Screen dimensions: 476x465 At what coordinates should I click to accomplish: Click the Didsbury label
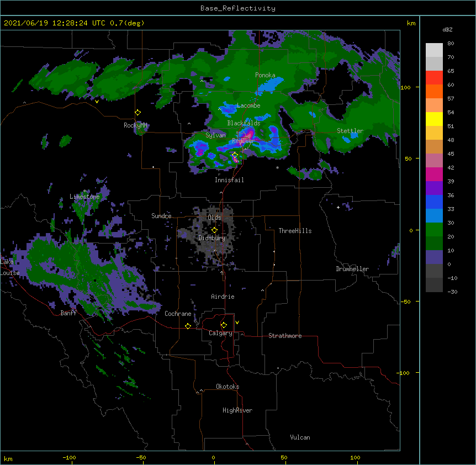pyautogui.click(x=212, y=238)
